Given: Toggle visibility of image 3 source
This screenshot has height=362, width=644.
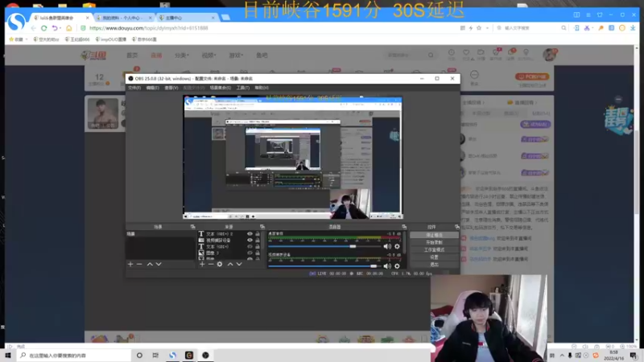Looking at the screenshot, I should [250, 253].
